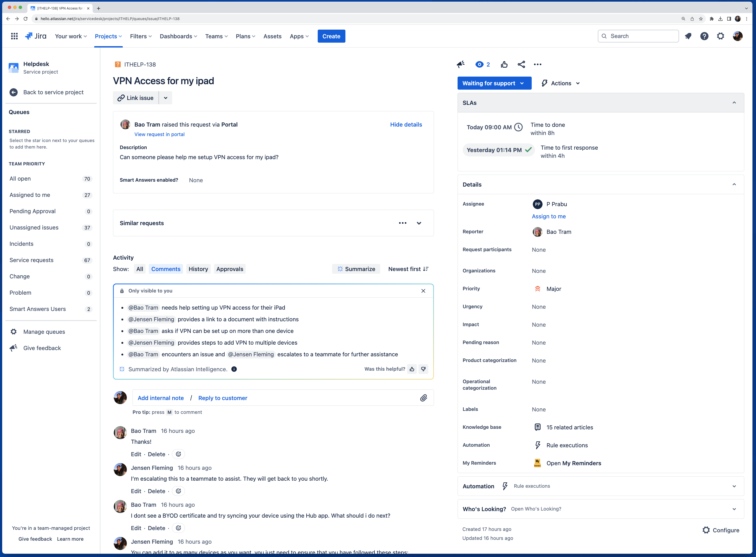Viewport: 756px width, 557px height.
Task: Expand the Similar requests section
Action: 419,223
